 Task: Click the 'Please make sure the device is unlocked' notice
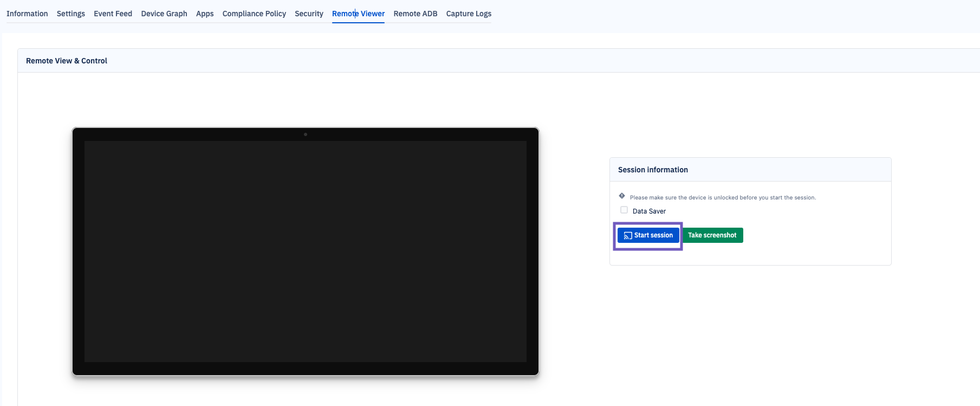[x=723, y=197]
